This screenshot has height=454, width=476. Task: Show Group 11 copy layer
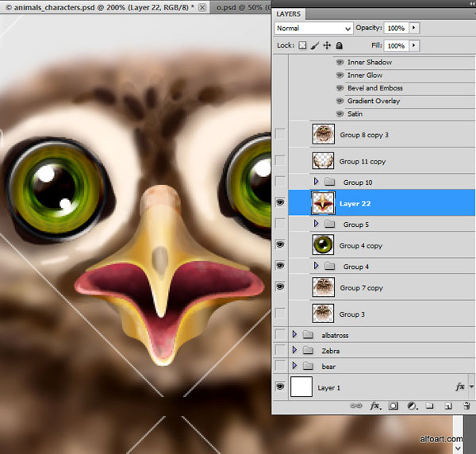point(280,160)
